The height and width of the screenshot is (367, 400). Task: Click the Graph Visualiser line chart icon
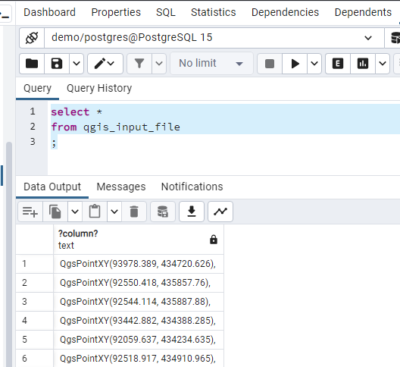pyautogui.click(x=220, y=211)
